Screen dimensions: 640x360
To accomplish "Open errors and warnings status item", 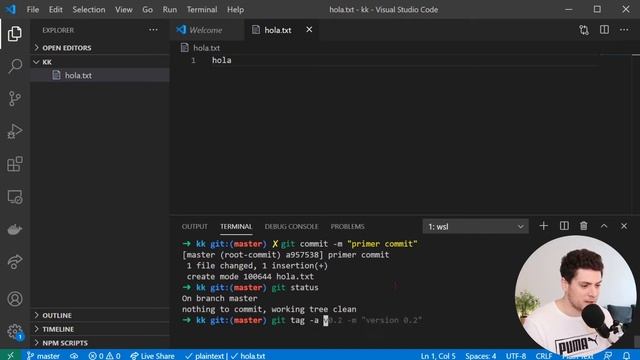I will [104, 356].
